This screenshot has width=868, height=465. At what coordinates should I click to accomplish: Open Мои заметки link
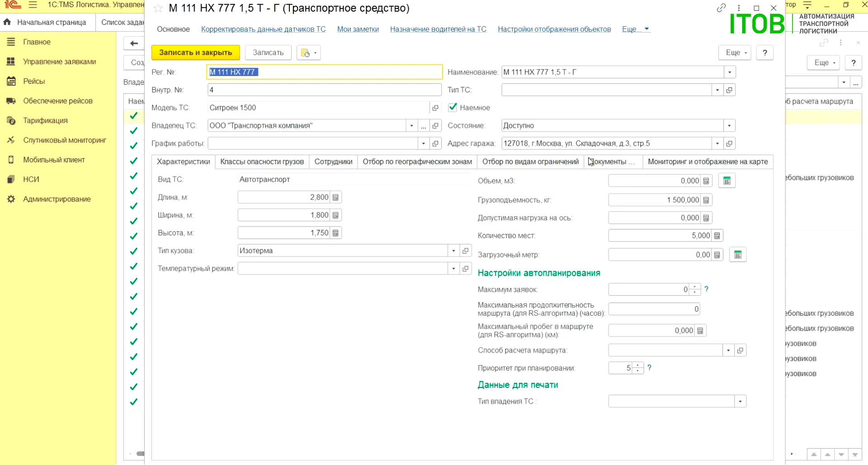[358, 29]
